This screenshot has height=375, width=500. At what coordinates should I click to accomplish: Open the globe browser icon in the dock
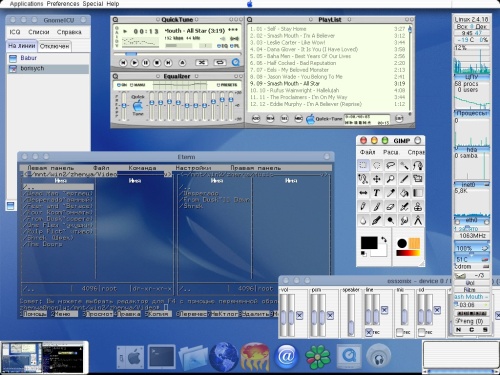click(224, 357)
